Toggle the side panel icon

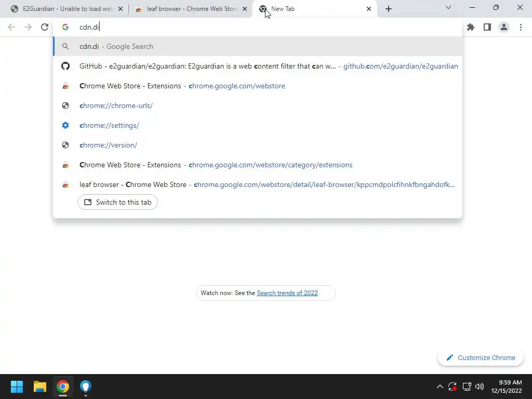(x=487, y=27)
